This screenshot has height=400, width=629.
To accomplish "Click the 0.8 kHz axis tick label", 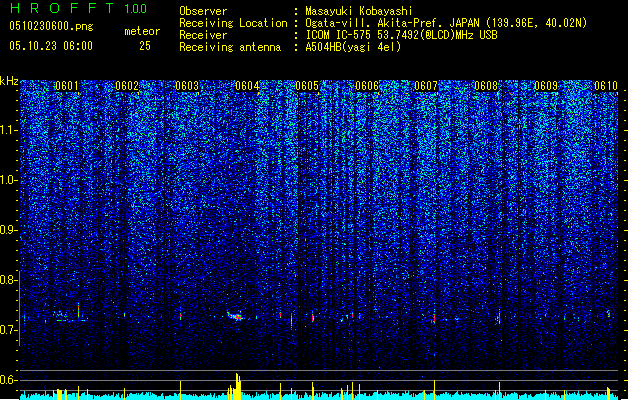I will (9, 280).
